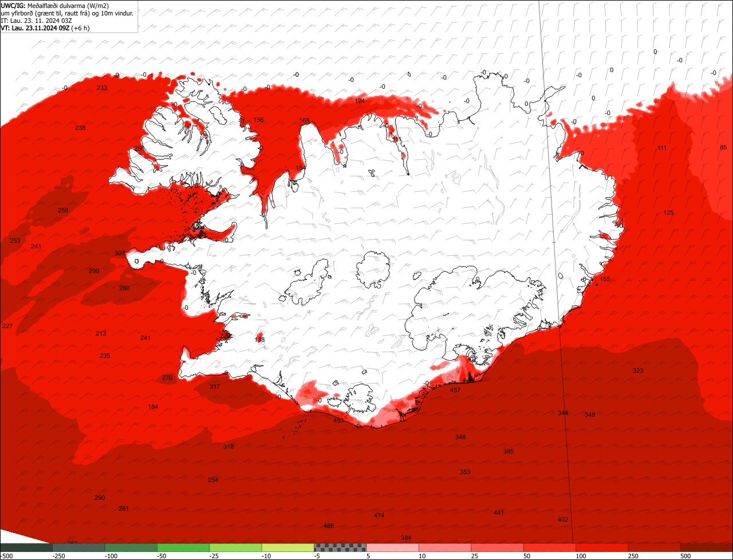Click the legend label '-100'

coord(111,556)
